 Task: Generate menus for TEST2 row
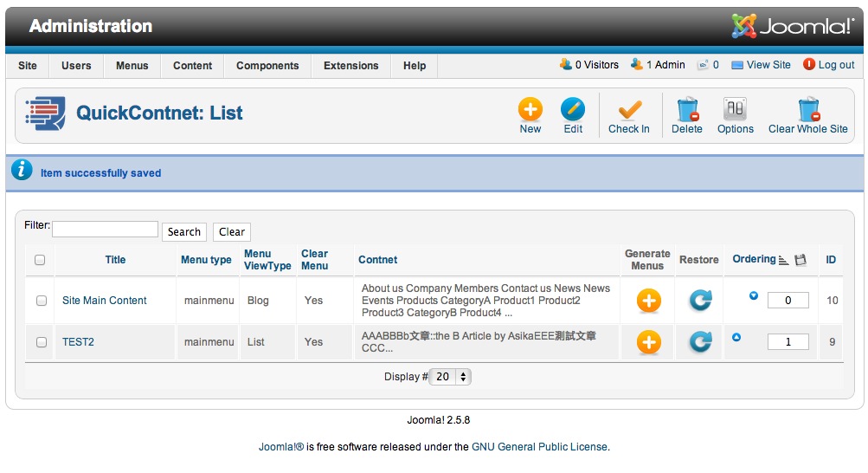[x=648, y=342]
